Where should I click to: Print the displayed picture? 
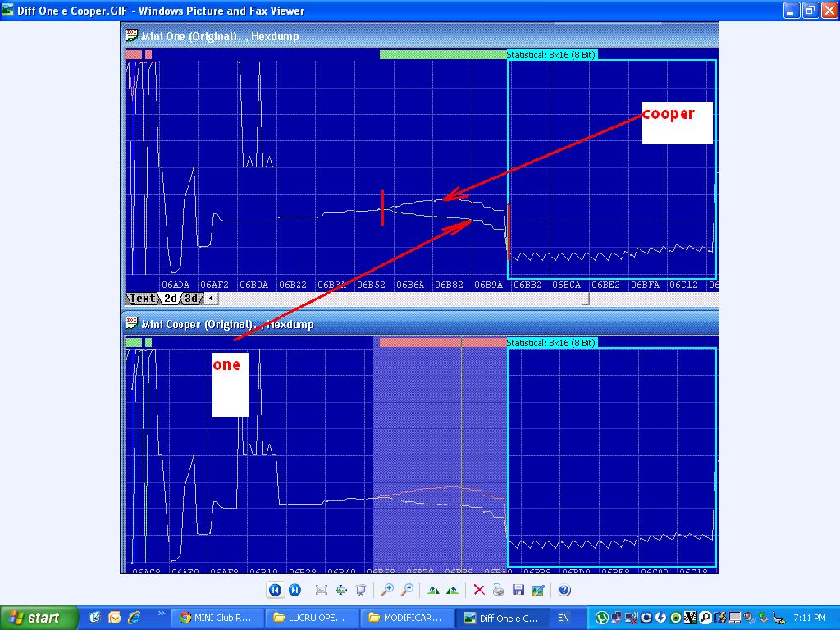499,590
